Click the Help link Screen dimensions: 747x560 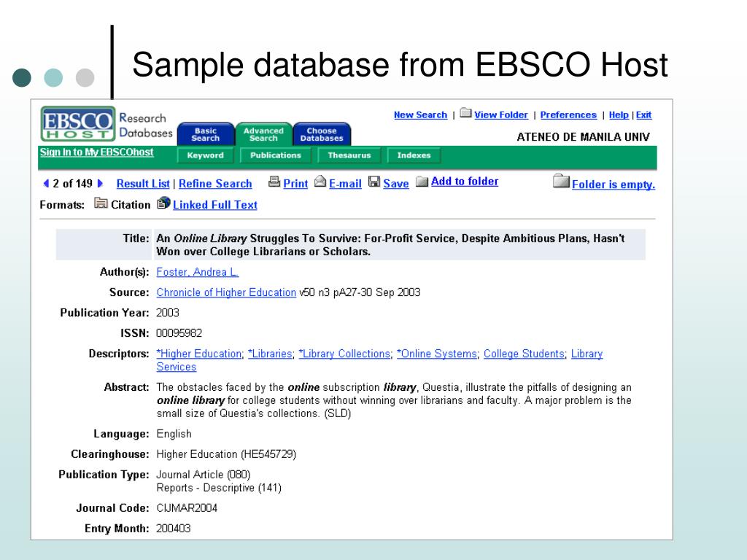(619, 114)
